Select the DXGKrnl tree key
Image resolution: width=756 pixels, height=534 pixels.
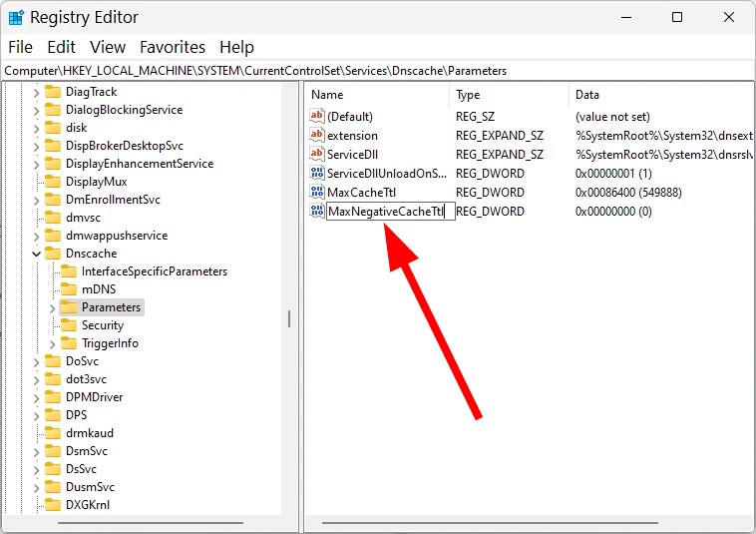(x=87, y=505)
